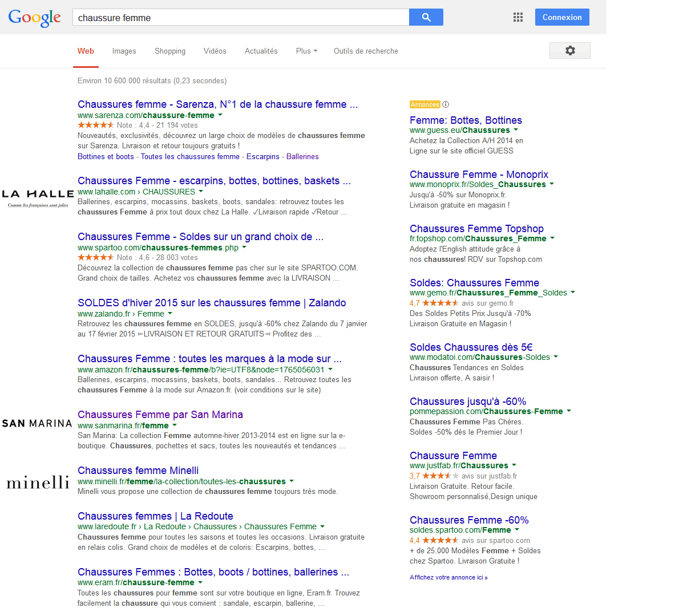The width and height of the screenshot is (675, 616).
Task: Expand the arrow beside gemo.fr ad URL
Action: tap(573, 292)
